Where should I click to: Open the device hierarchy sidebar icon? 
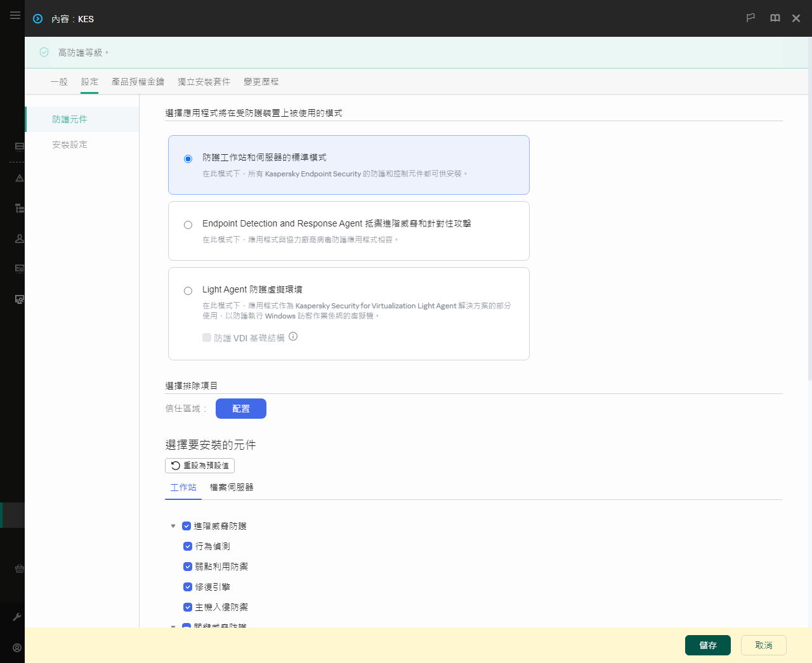tap(19, 207)
